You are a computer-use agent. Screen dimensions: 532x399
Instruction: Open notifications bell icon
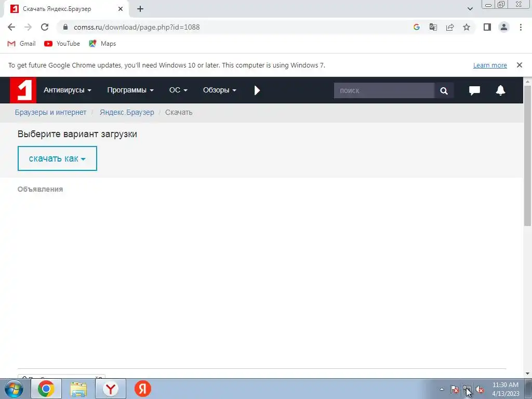click(500, 90)
